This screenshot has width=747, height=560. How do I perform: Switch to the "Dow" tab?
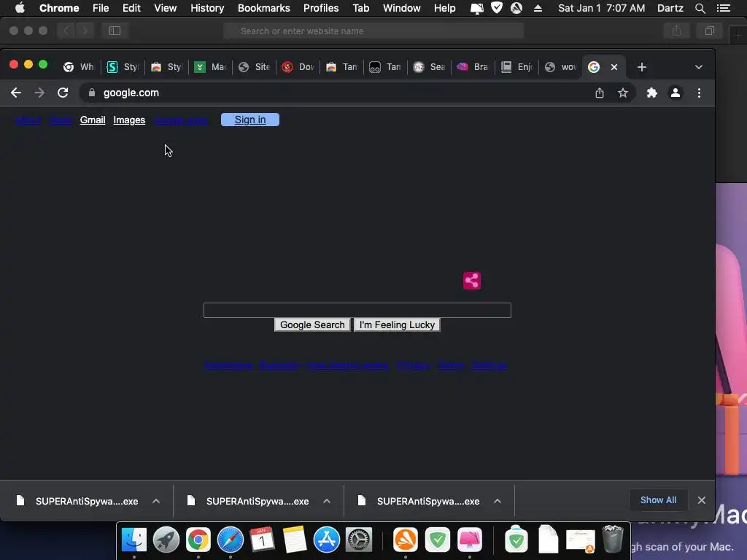click(x=298, y=67)
